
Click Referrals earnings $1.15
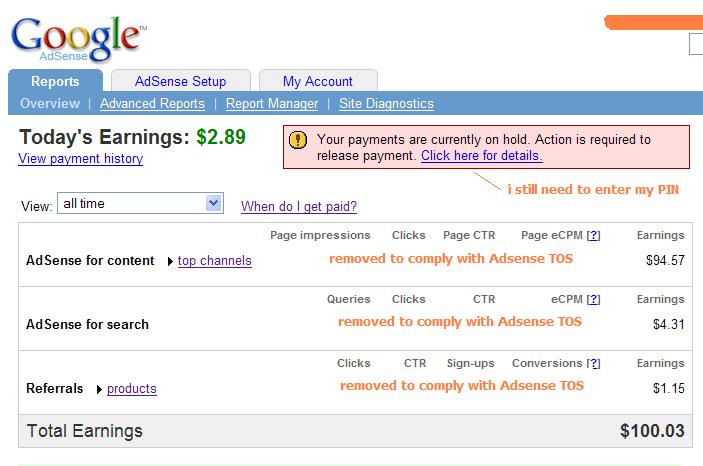click(669, 388)
